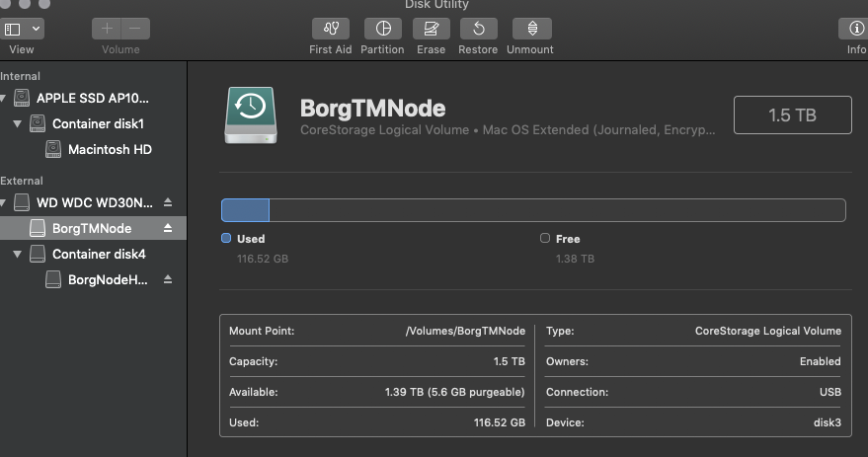
Task: Select the Macintosh HD volume
Action: click(x=110, y=149)
